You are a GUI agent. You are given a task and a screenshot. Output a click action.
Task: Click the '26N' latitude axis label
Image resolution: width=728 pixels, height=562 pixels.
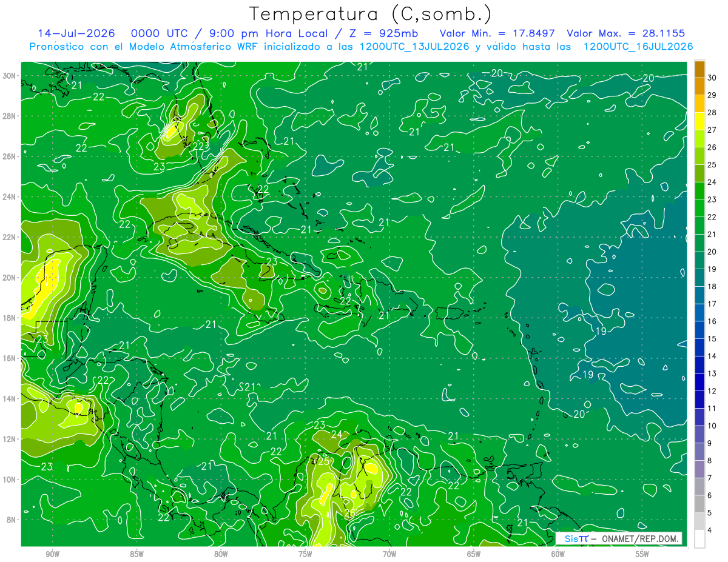click(10, 156)
